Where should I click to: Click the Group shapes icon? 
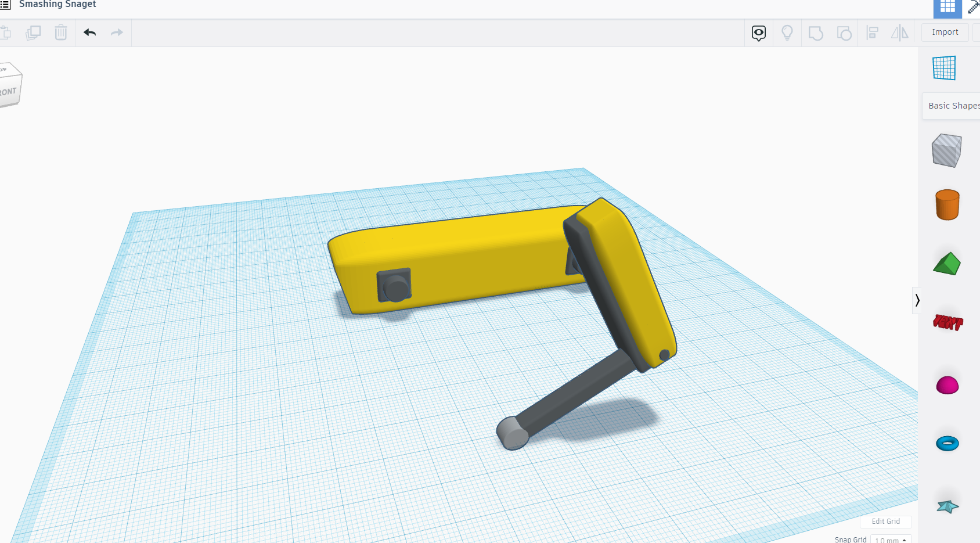coord(816,33)
